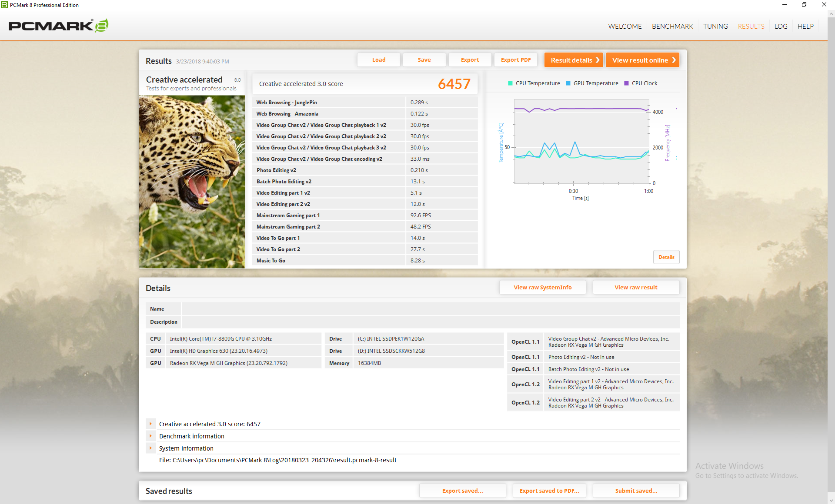Click Load results button
The height and width of the screenshot is (504, 835).
[378, 60]
